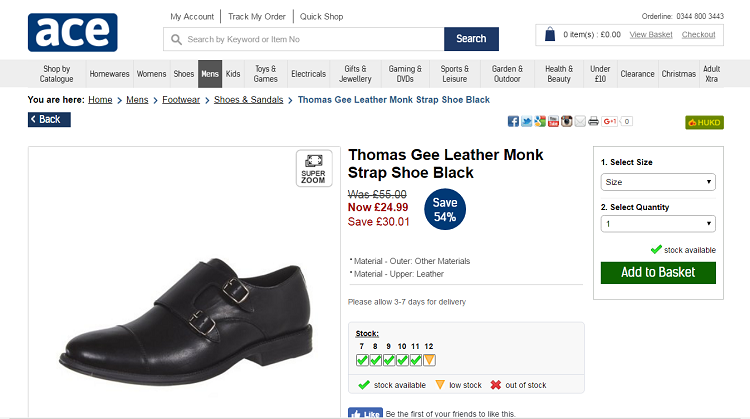Expand the Select Quantity dropdown

657,224
